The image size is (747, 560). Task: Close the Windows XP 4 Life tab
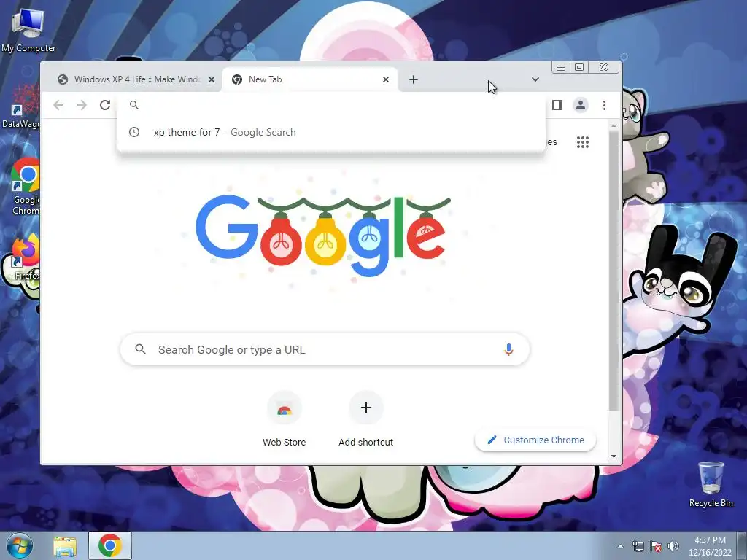coord(212,79)
